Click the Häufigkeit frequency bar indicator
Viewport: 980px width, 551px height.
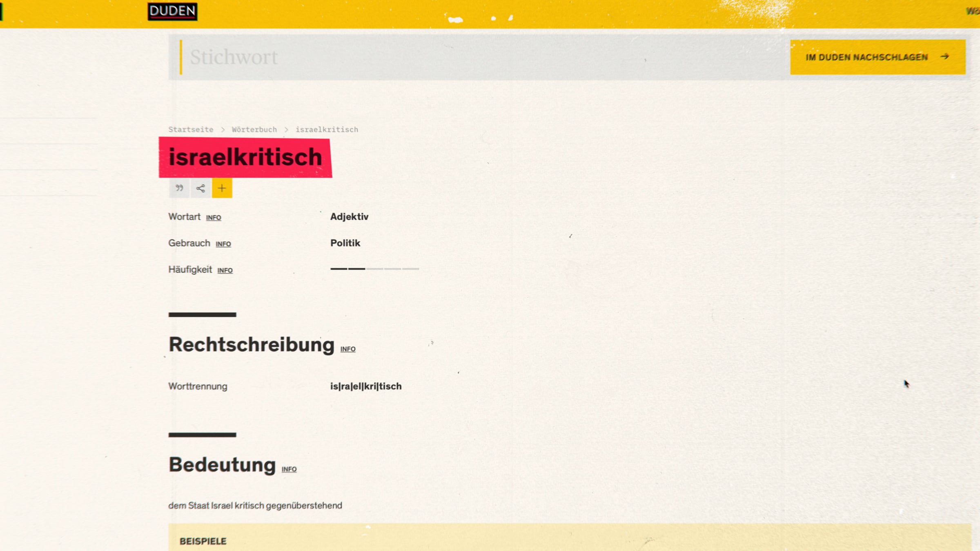click(x=374, y=269)
